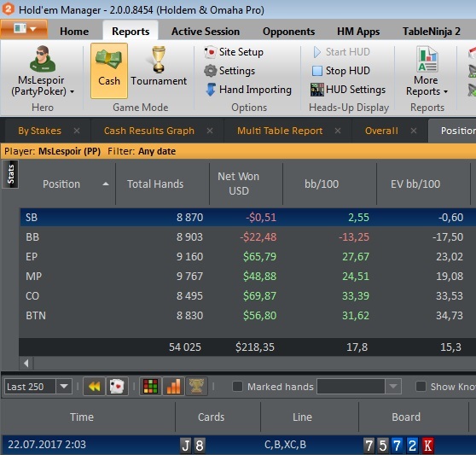
Task: Sort by Net Won USD column
Action: click(x=239, y=184)
